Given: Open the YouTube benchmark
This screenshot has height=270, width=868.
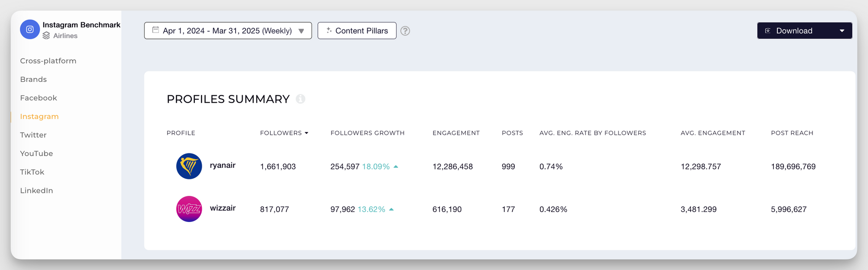Looking at the screenshot, I should (x=36, y=153).
